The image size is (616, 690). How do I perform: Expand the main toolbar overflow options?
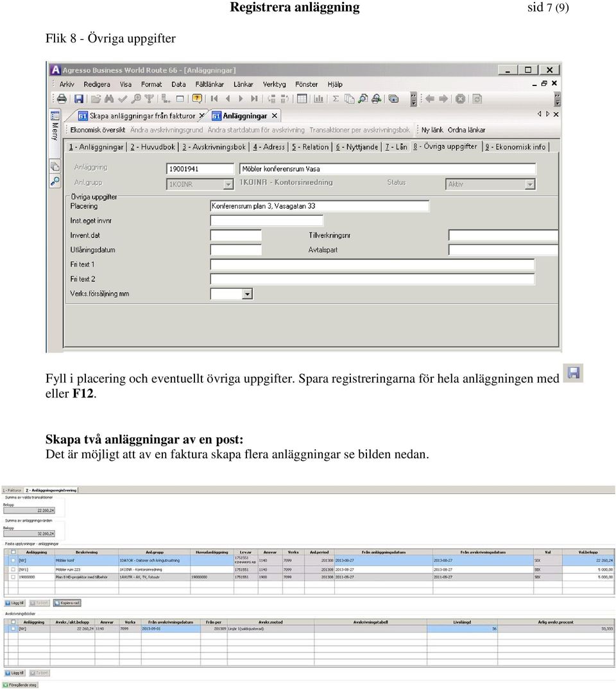pos(414,99)
